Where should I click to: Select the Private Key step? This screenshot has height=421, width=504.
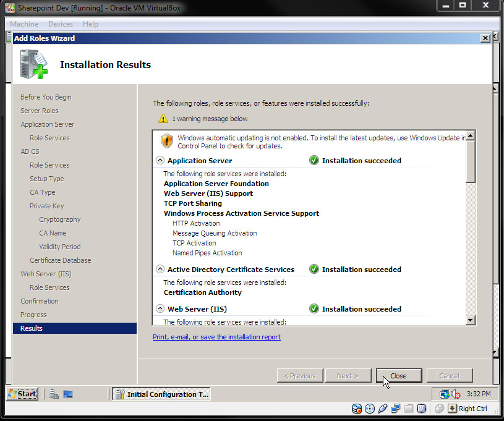pos(47,206)
